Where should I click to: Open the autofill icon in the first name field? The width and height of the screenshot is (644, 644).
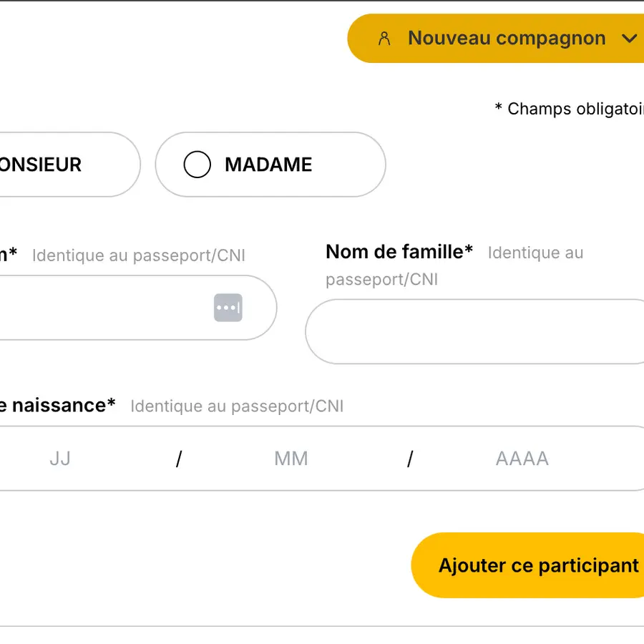[x=228, y=308]
